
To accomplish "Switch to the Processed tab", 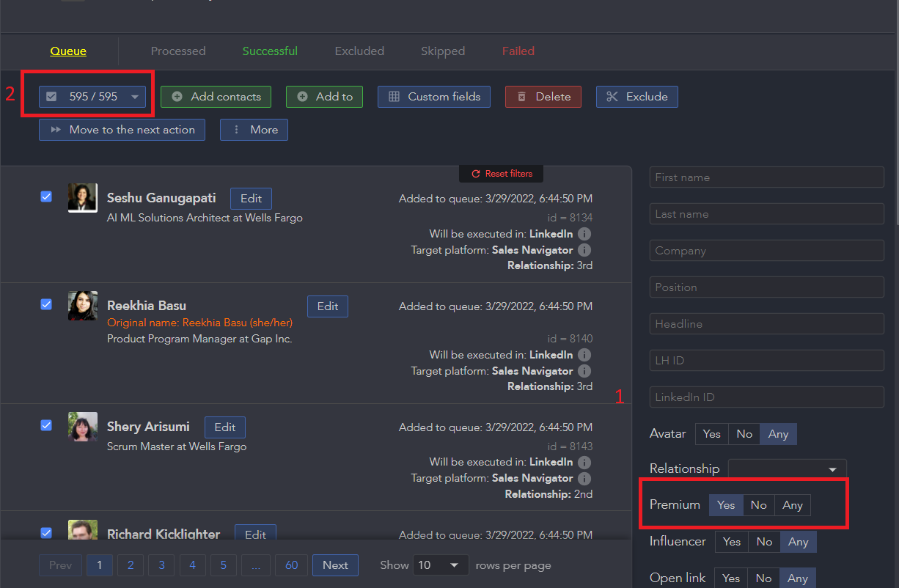I will tap(178, 51).
